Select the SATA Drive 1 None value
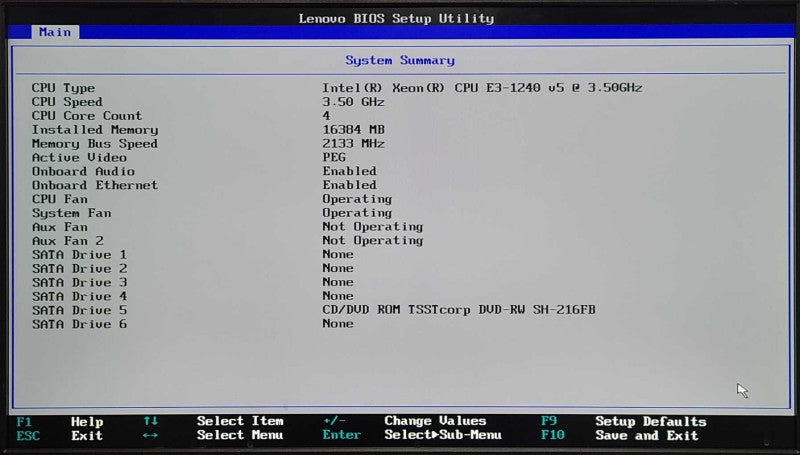 click(x=338, y=254)
